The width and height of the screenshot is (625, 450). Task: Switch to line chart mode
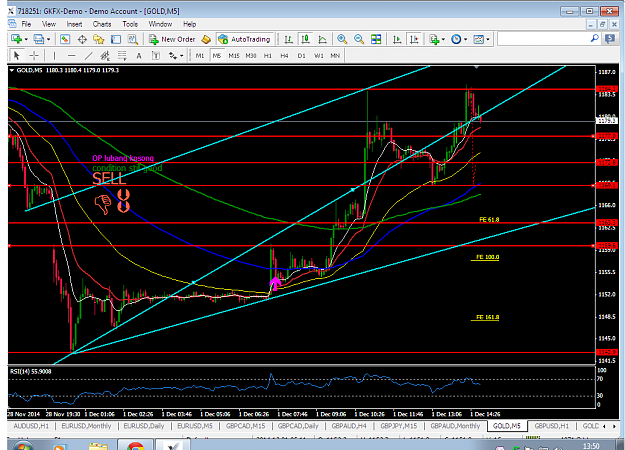coord(322,39)
